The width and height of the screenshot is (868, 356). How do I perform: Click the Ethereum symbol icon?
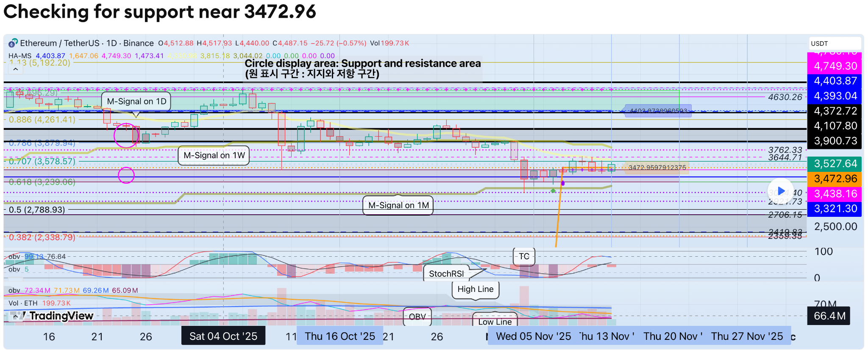pyautogui.click(x=13, y=43)
